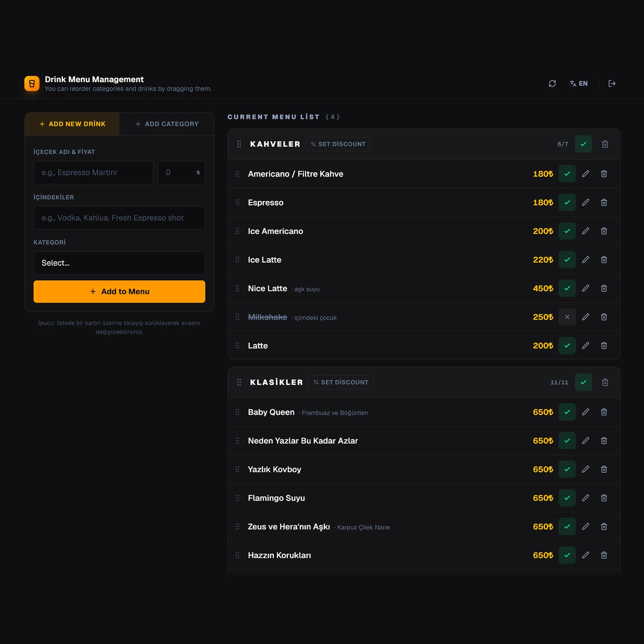The width and height of the screenshot is (644, 644).
Task: Toggle availability of Zeus ve Hera'nın Aşkı
Action: (x=567, y=526)
